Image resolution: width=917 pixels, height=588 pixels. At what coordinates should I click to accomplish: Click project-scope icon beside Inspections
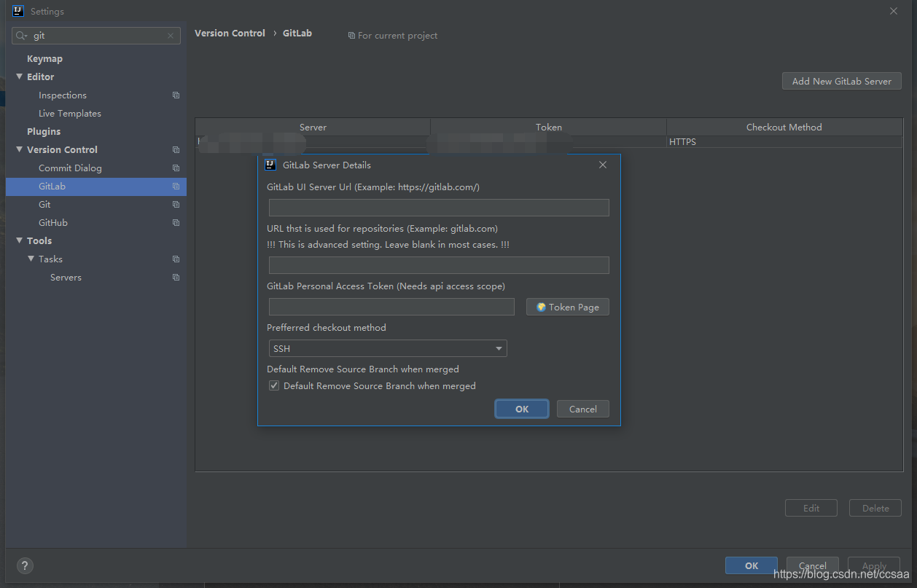176,95
